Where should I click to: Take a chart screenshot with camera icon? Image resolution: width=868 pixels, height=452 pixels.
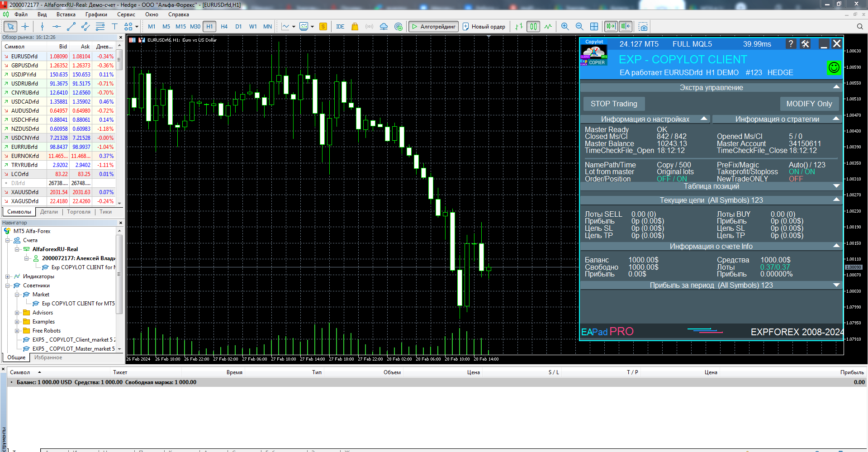click(643, 27)
